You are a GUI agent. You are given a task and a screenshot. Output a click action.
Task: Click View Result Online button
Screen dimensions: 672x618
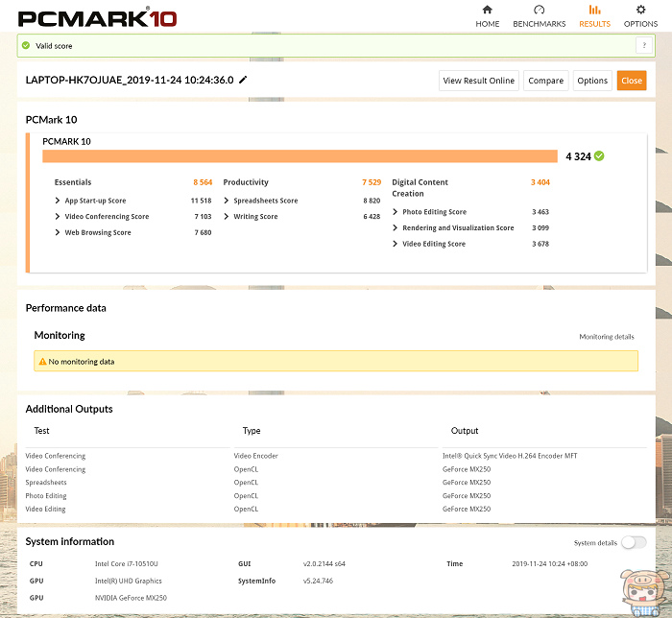(479, 81)
